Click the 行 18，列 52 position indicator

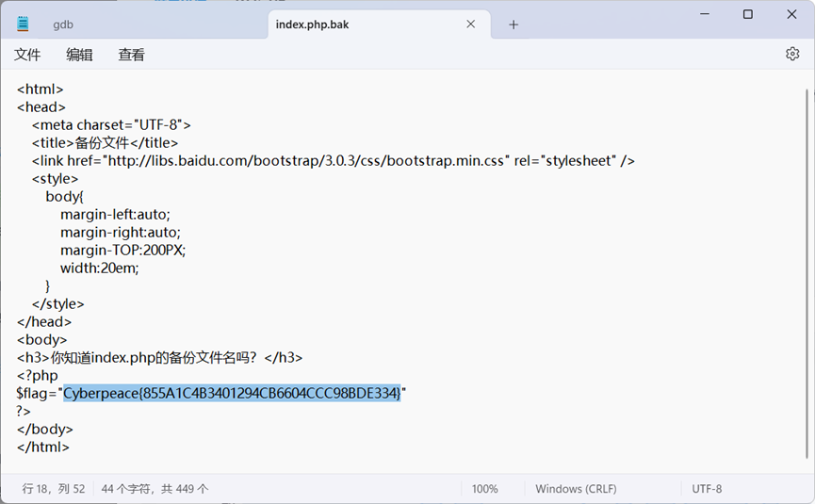tap(54, 489)
